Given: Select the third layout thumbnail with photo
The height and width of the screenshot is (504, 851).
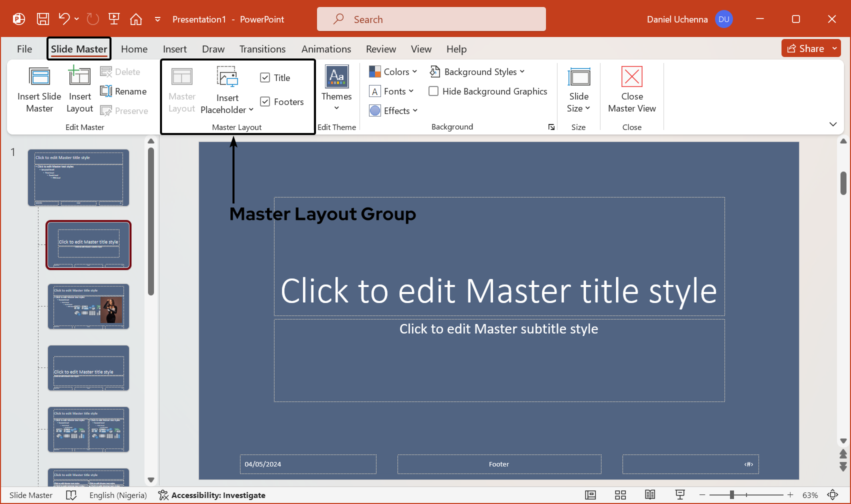Looking at the screenshot, I should 88,306.
